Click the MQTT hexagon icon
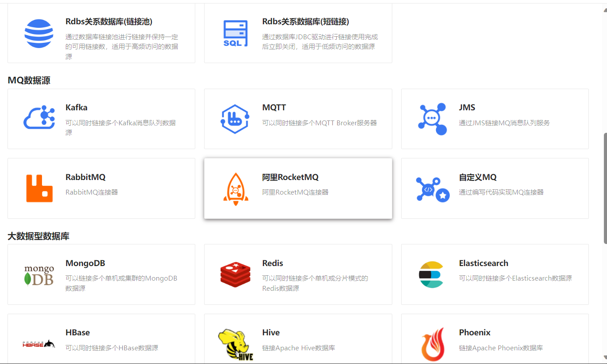 [x=235, y=119]
